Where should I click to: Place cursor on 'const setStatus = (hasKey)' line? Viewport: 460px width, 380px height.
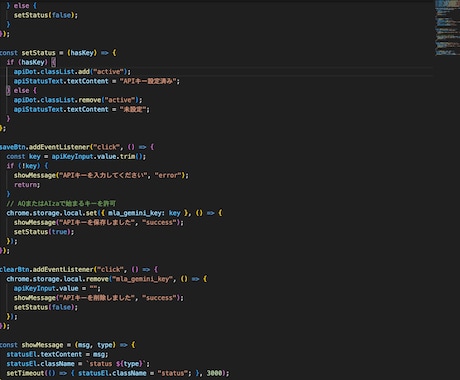58,53
